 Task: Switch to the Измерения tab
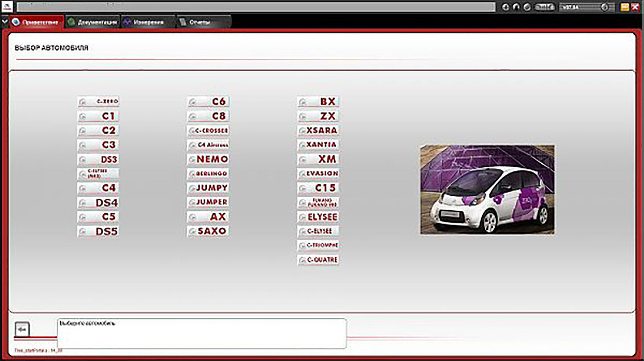[x=143, y=22]
